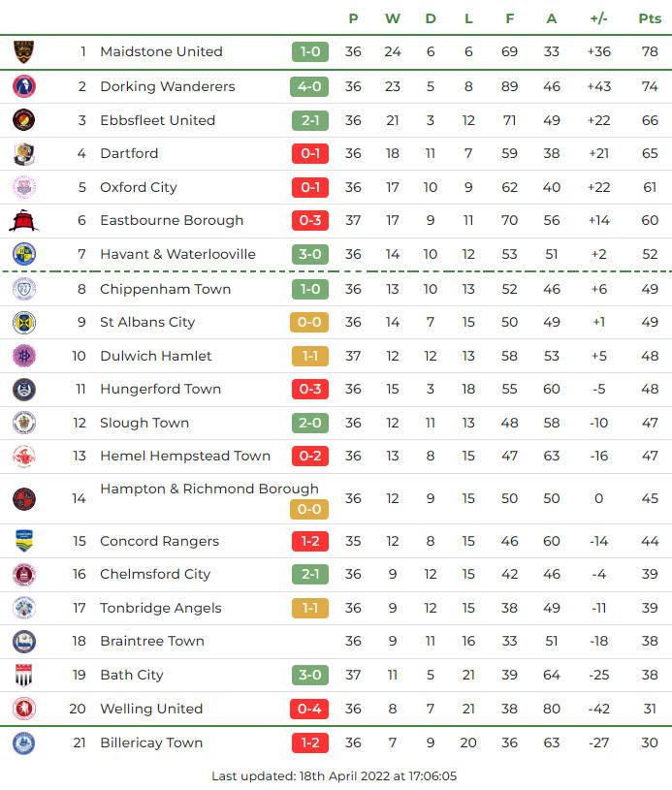Open the Chippenham Town team page
The image size is (672, 790).
(165, 289)
